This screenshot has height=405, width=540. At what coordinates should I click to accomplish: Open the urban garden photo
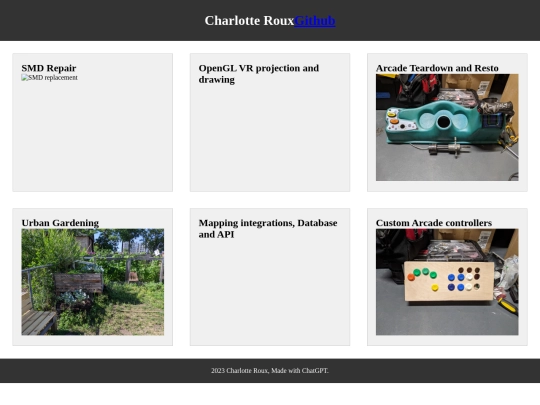(93, 282)
